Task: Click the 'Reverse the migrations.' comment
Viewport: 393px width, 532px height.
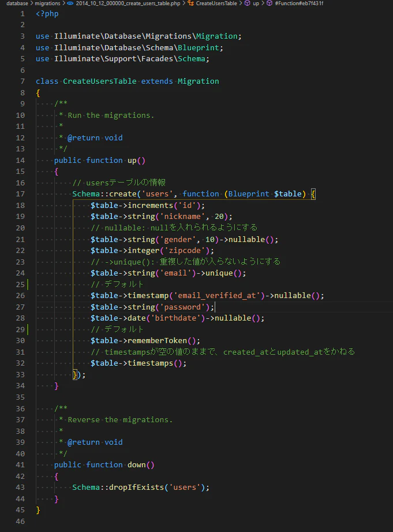Action: tap(120, 420)
